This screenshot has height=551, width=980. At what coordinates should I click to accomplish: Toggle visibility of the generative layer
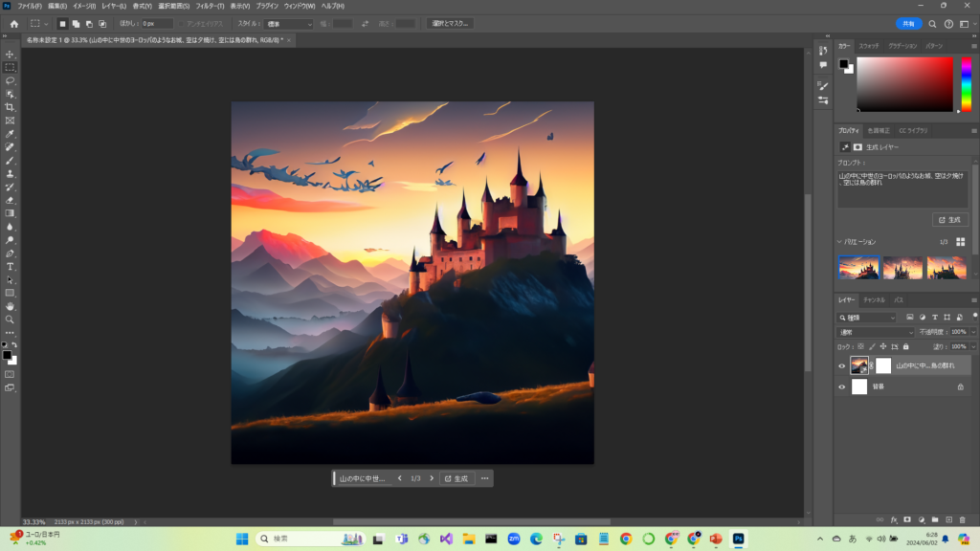pyautogui.click(x=842, y=365)
